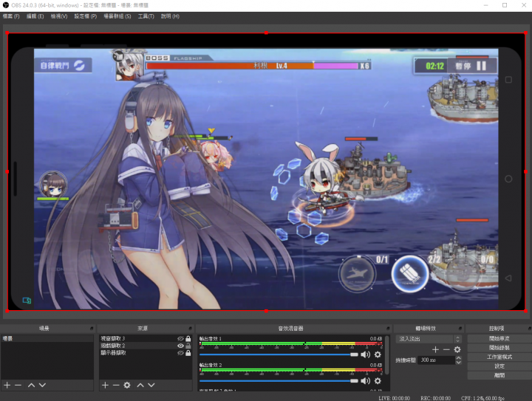Click the LIVE: 00:00:00 status text
Image resolution: width=532 pixels, height=401 pixels.
[x=394, y=398]
